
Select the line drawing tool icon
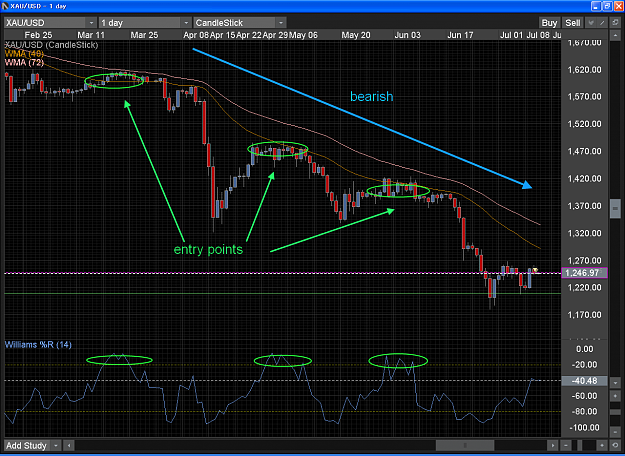[603, 23]
